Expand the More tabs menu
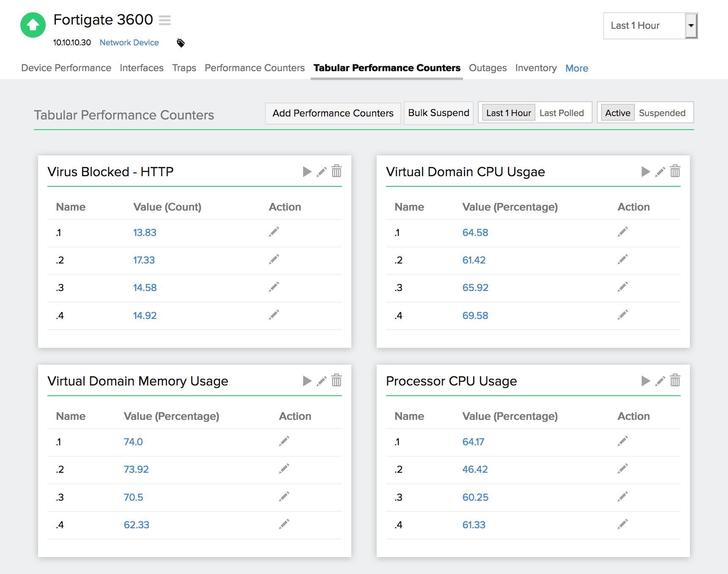The image size is (728, 574). pyautogui.click(x=576, y=68)
